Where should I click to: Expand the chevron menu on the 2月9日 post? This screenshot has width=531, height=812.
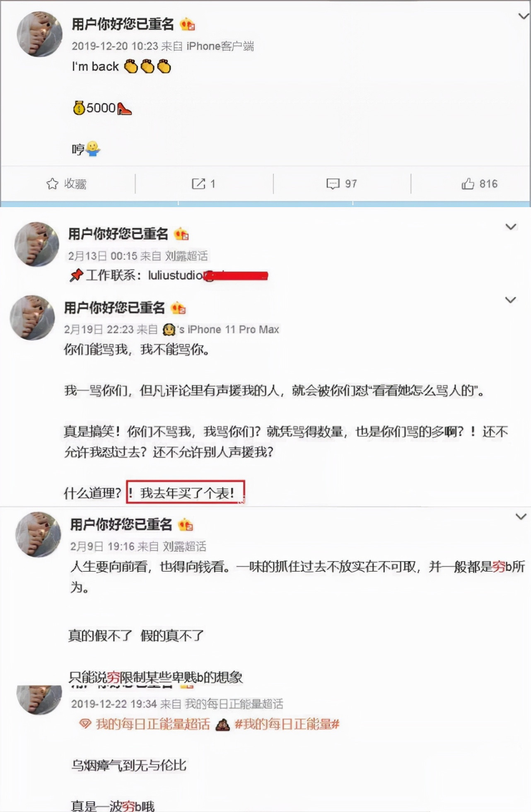pos(521,517)
